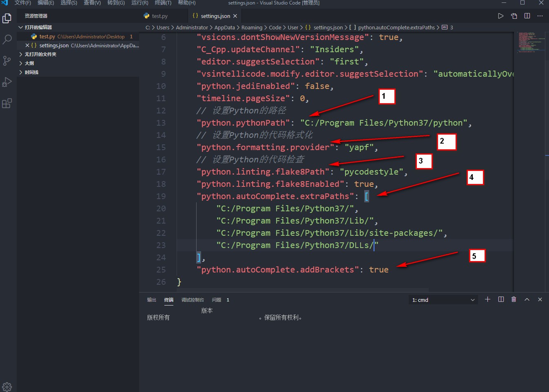Switch to the 问题 panel tab
Image resolution: width=549 pixels, height=392 pixels.
(216, 299)
